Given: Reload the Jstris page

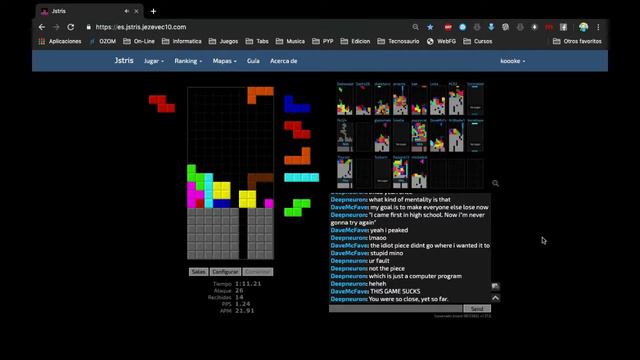Looking at the screenshot, I should click(71, 27).
